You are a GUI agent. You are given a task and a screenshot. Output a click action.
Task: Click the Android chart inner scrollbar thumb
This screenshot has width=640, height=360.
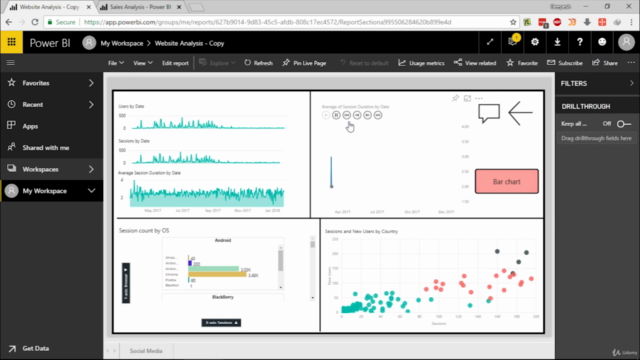[x=280, y=260]
